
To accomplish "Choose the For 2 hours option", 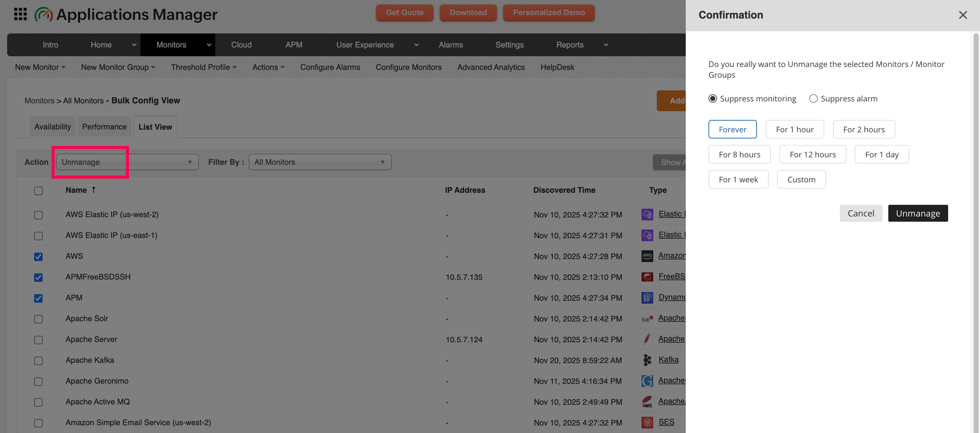I will 864,129.
